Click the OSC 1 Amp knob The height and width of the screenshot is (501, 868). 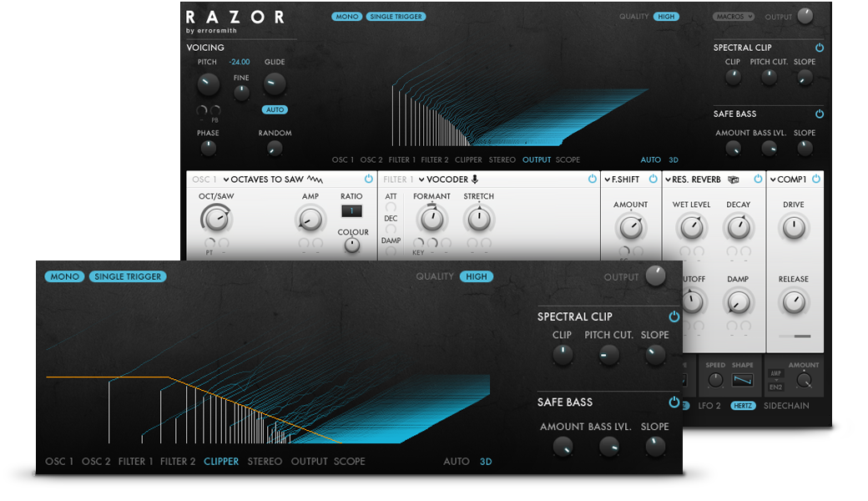pos(310,220)
